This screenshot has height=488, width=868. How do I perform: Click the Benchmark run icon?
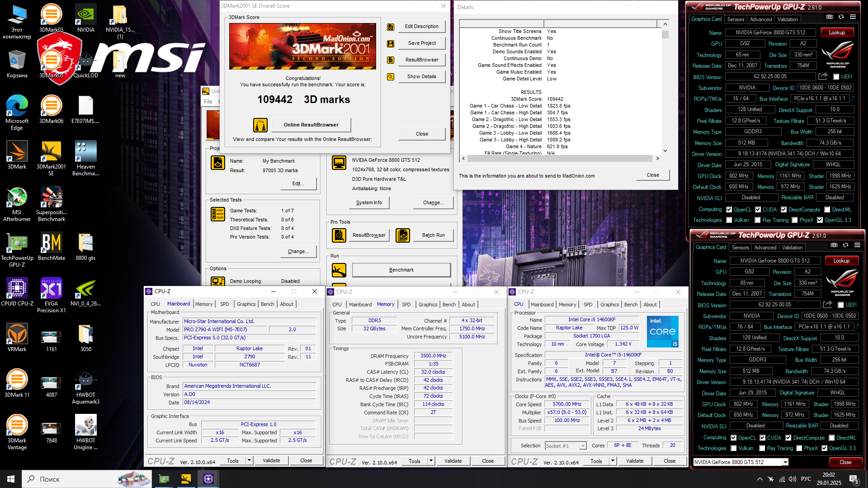point(339,270)
